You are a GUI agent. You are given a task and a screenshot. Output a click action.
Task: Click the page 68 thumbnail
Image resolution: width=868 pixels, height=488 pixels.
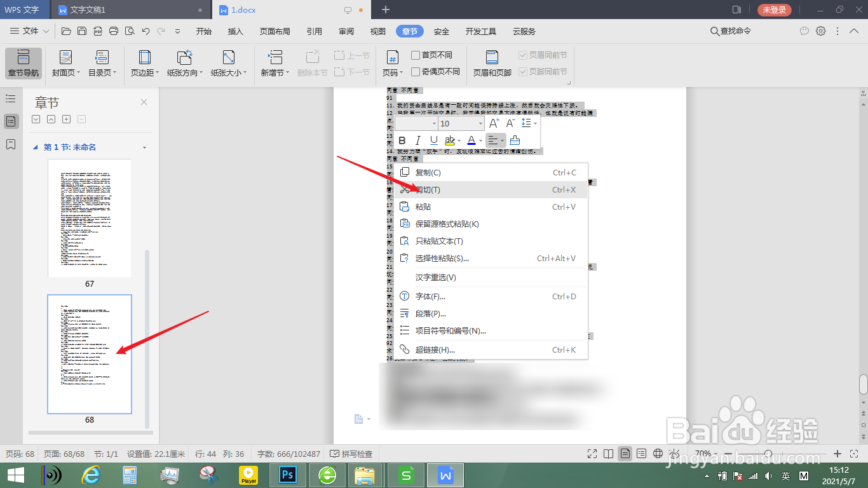click(90, 354)
